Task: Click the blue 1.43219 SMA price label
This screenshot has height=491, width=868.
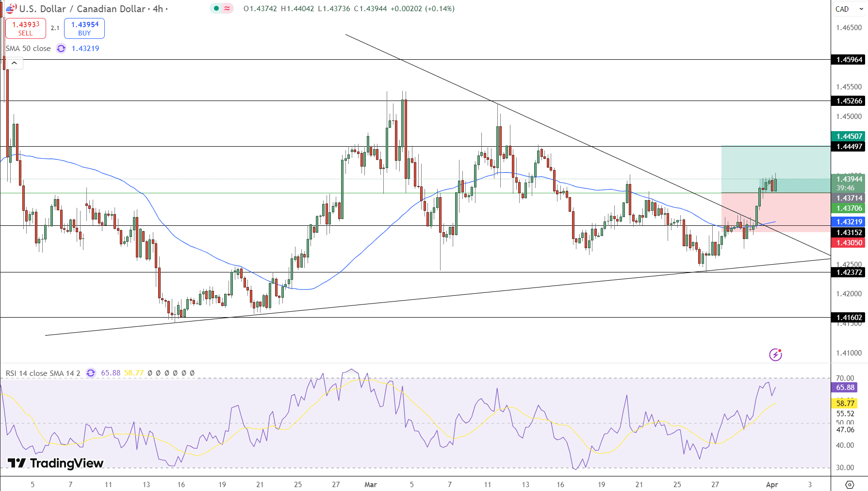Action: click(x=849, y=222)
